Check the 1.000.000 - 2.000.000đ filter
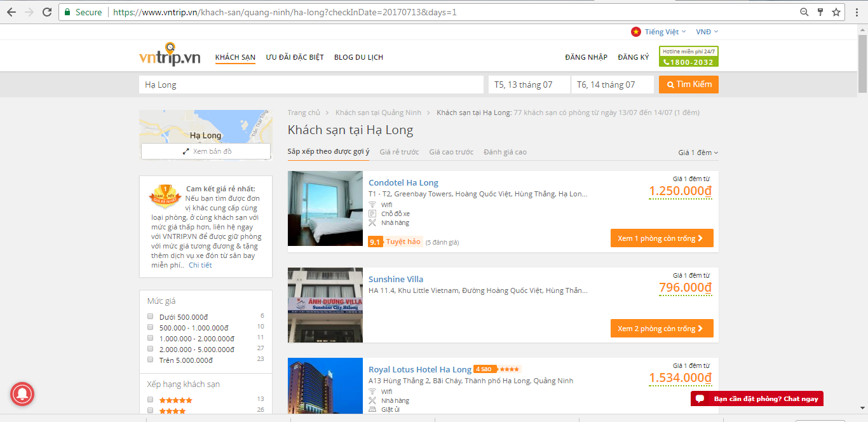 click(x=151, y=338)
